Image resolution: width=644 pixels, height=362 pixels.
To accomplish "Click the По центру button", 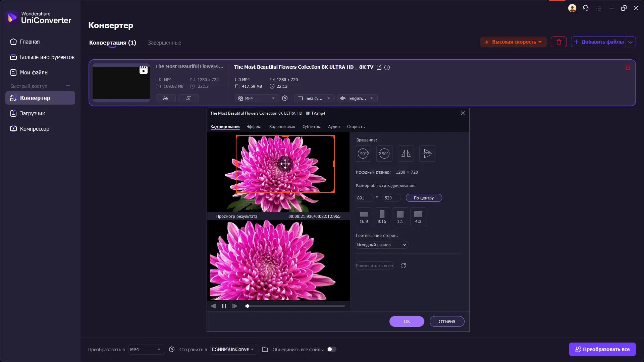I will (424, 198).
